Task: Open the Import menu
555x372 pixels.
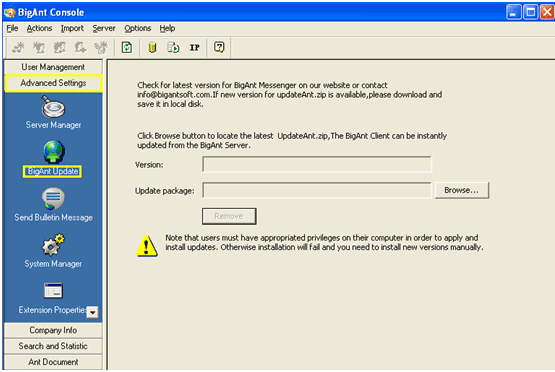Action: [72, 28]
